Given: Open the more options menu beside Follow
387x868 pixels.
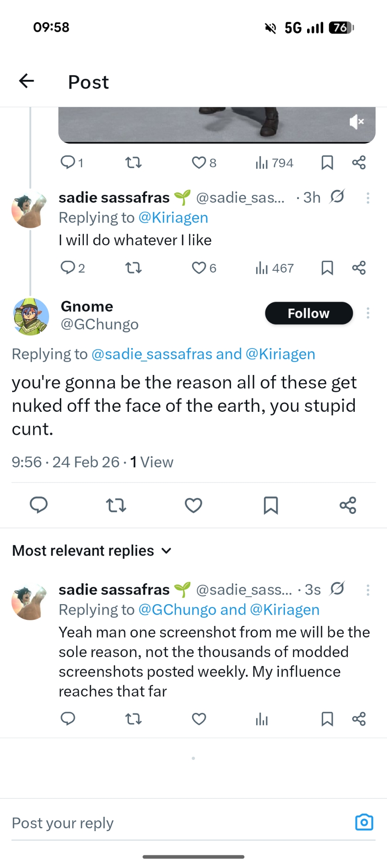Looking at the screenshot, I should pos(368,313).
